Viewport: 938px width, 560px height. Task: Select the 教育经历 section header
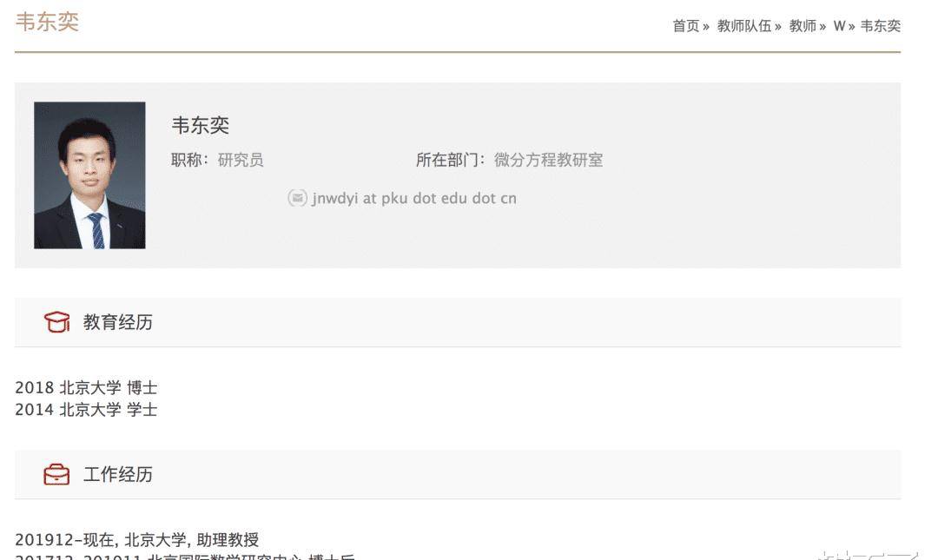tap(458, 322)
